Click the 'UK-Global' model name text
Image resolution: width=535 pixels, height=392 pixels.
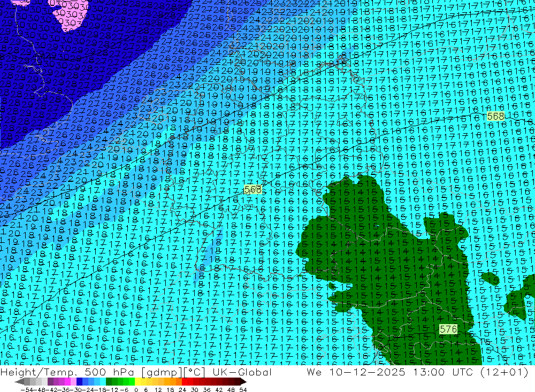tap(242, 372)
